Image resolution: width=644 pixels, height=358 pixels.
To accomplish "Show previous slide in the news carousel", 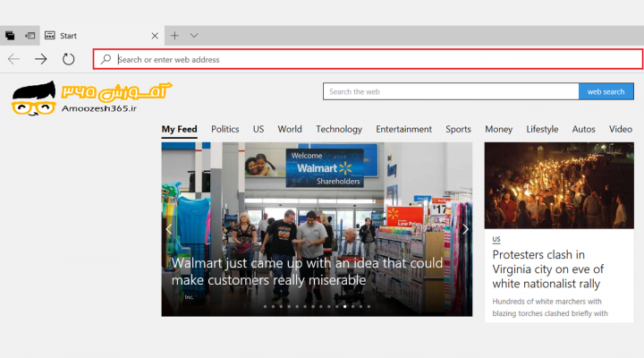I will tap(169, 229).
